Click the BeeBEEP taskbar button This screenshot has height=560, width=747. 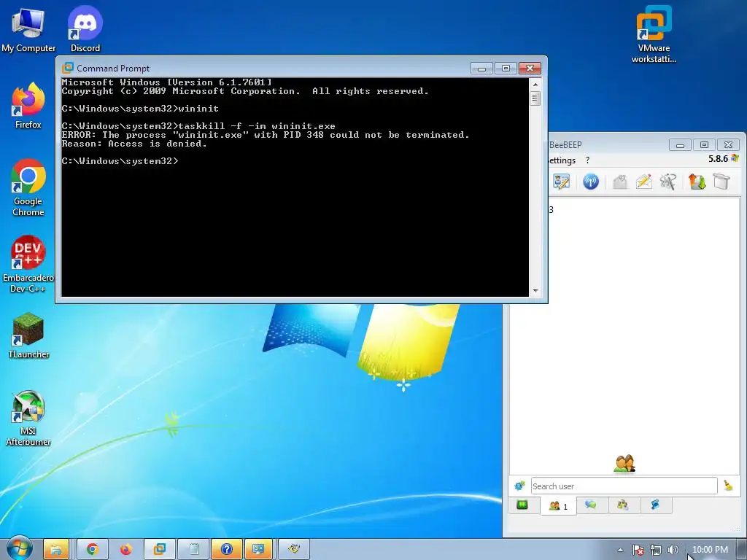point(294,549)
